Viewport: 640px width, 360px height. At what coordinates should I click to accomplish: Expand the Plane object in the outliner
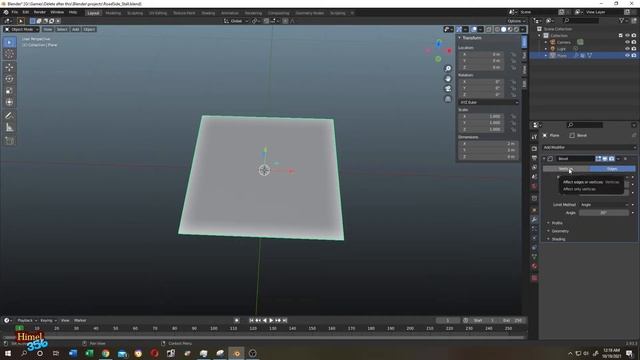point(546,55)
